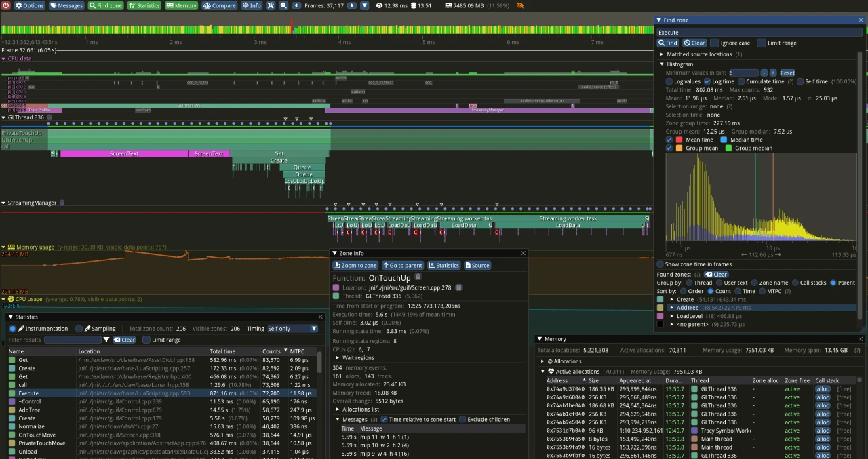Open the tools wrench icon menu
Image resolution: width=868 pixels, height=459 pixels.
pos(271,5)
